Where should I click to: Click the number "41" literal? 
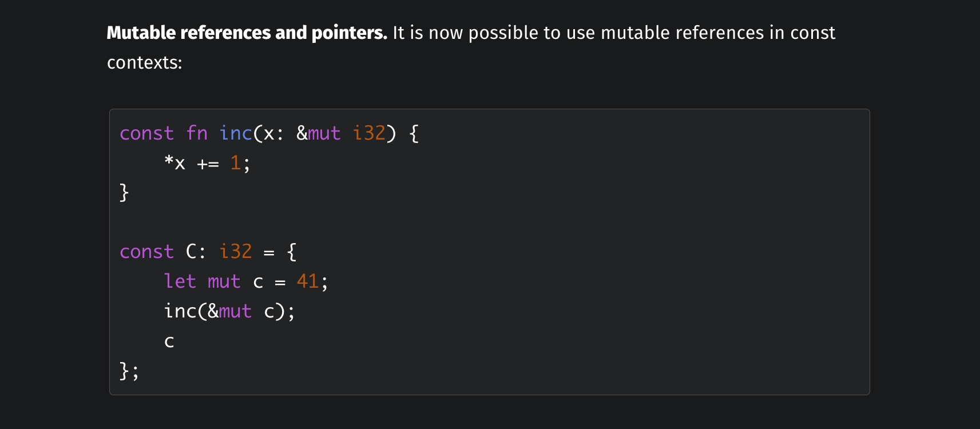[307, 281]
